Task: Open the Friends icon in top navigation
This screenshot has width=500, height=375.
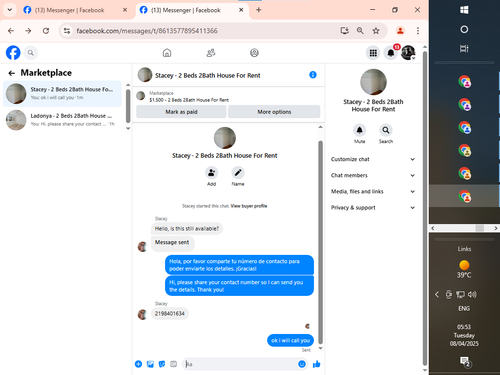Action: pyautogui.click(x=211, y=53)
